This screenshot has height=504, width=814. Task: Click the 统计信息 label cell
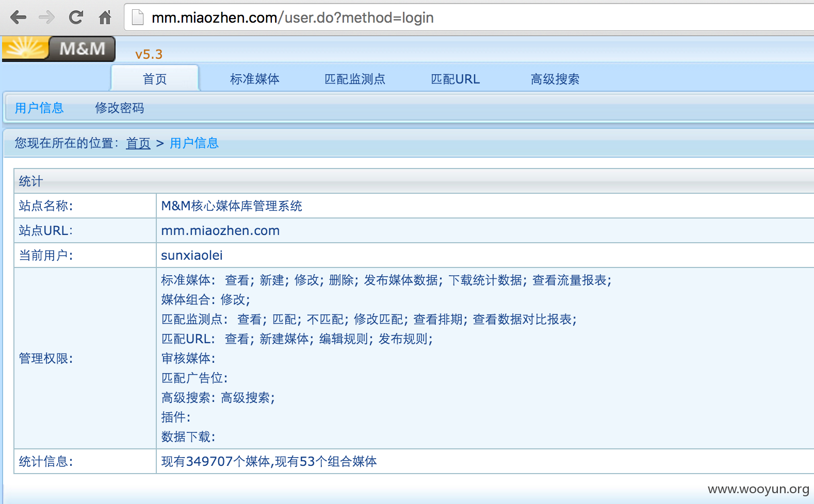click(85, 462)
